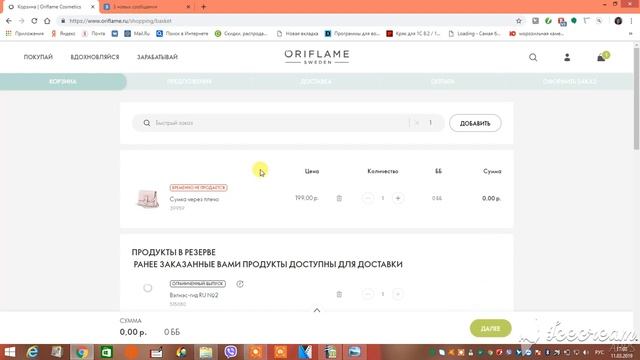Open Google Chrome from the taskbar
This screenshot has width=640, height=360.
point(82,352)
